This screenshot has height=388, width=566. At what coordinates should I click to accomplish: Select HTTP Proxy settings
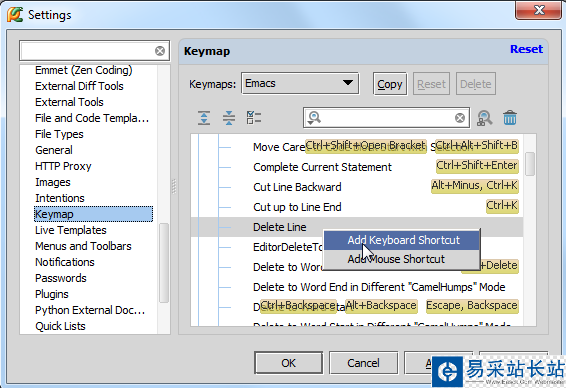(63, 166)
